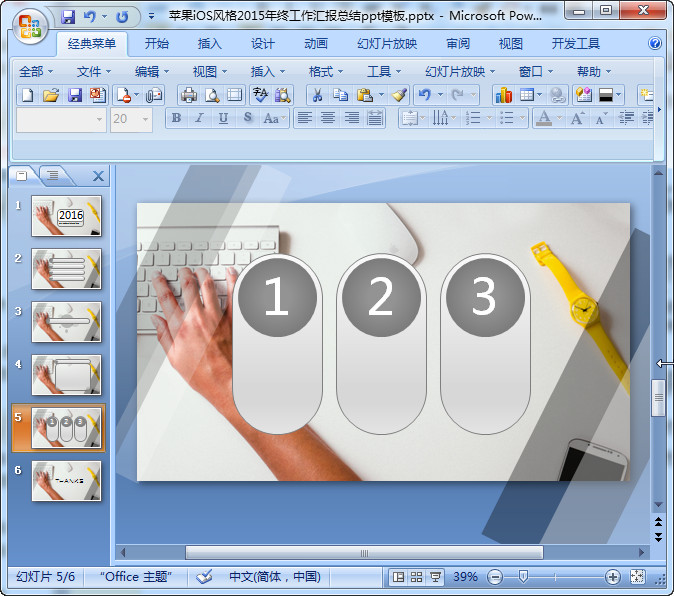This screenshot has width=674, height=596.
Task: Customize quick access toolbar arrow
Action: (x=151, y=17)
